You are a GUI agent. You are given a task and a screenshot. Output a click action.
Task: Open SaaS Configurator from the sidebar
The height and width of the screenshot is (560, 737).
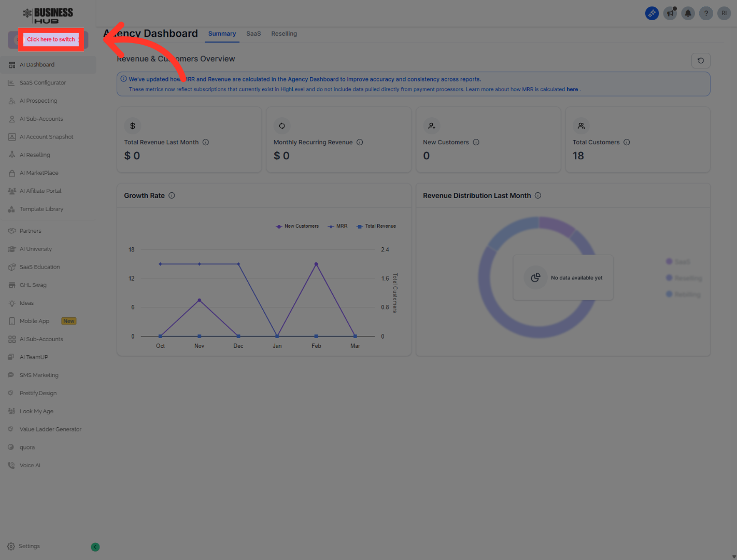42,83
